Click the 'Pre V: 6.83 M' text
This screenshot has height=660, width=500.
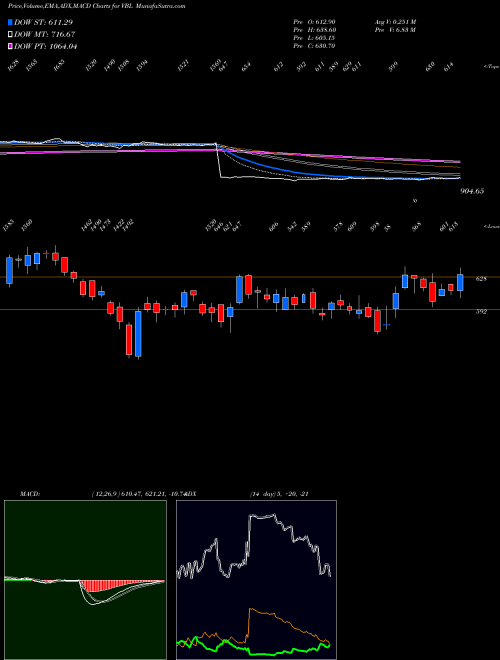395,30
